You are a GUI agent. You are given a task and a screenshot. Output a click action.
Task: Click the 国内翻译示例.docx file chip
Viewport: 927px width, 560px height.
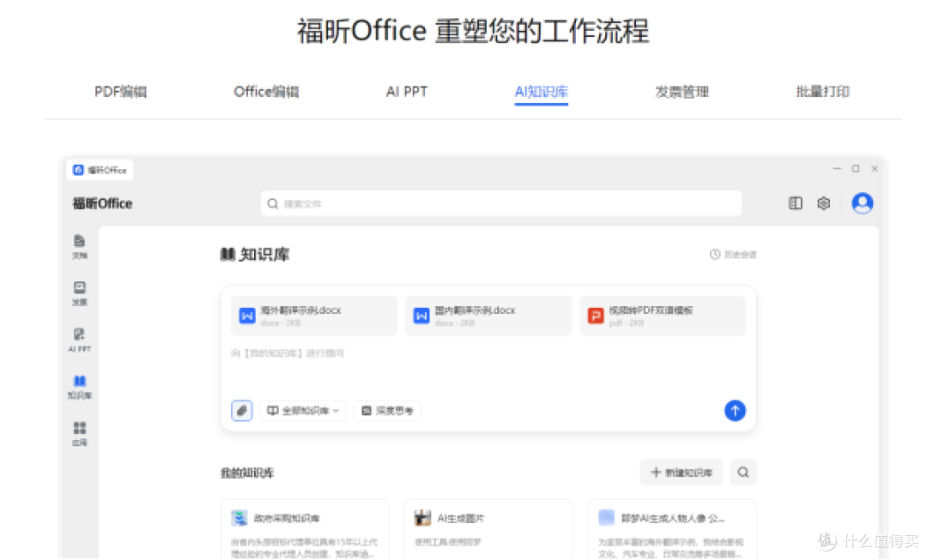(x=488, y=316)
